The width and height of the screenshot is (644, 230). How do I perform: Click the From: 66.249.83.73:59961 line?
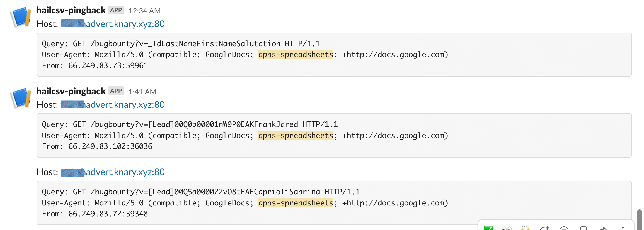(x=95, y=66)
